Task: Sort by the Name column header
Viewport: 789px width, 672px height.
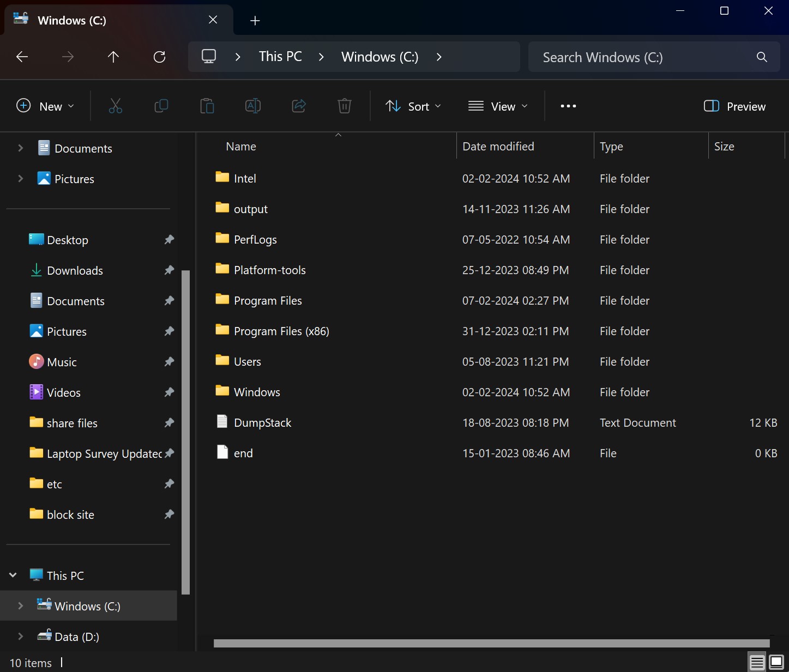Action: [326, 147]
